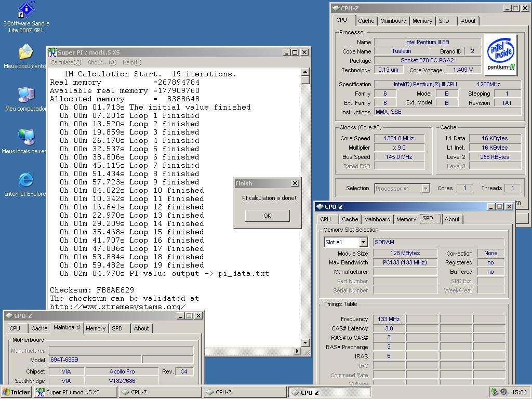Click OK in the Finish dialog
Screen dimensions: 532x399
268,216
